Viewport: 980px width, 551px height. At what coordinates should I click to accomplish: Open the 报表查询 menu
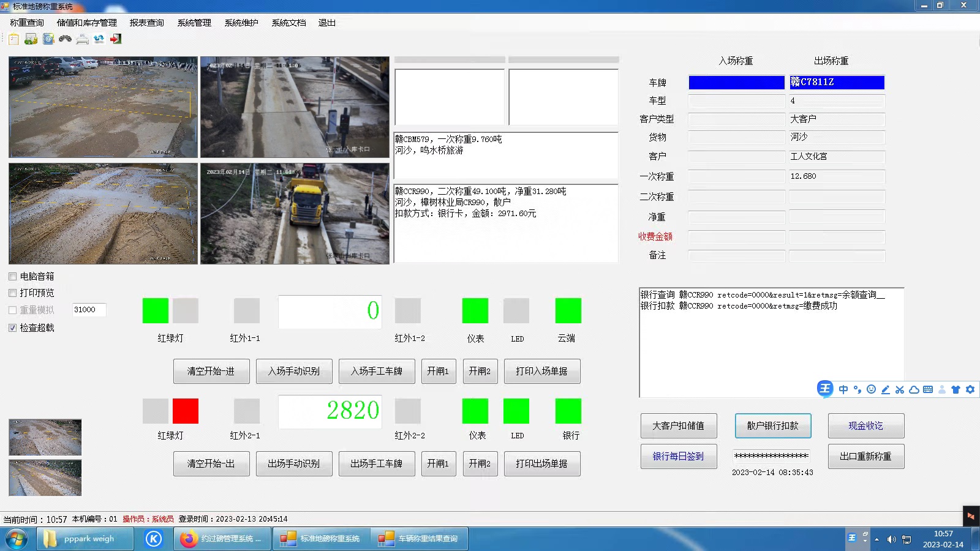click(x=146, y=23)
